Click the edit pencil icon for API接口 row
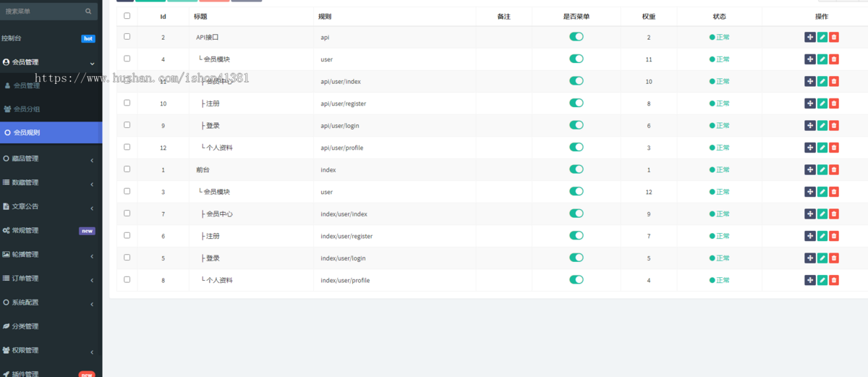This screenshot has width=868, height=377. click(822, 37)
